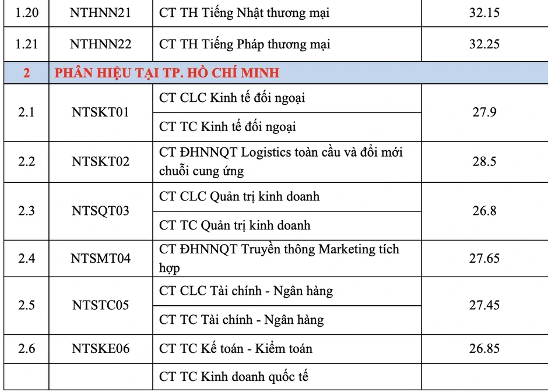Select code NTHNN21
Screen dimensions: 548x392
click(x=100, y=13)
